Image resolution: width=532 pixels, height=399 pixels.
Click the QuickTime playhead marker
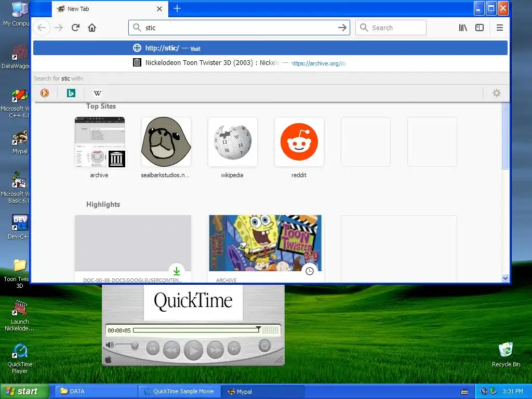click(259, 329)
